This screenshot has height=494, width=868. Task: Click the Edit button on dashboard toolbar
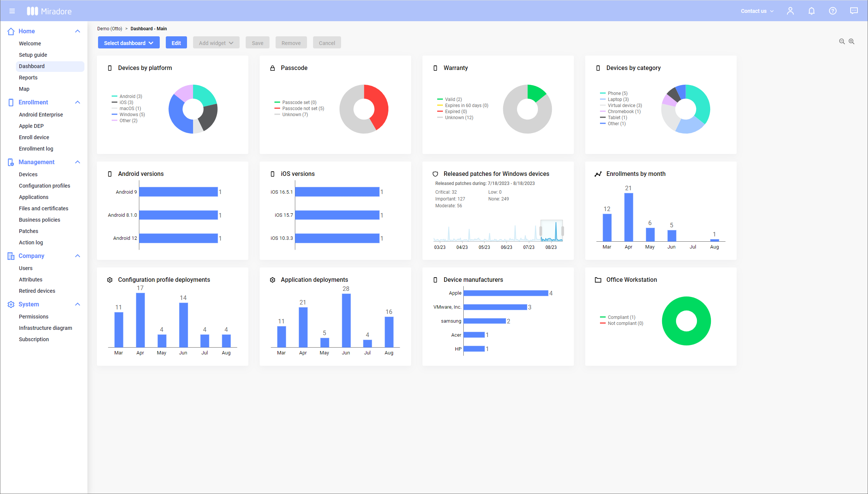point(176,43)
